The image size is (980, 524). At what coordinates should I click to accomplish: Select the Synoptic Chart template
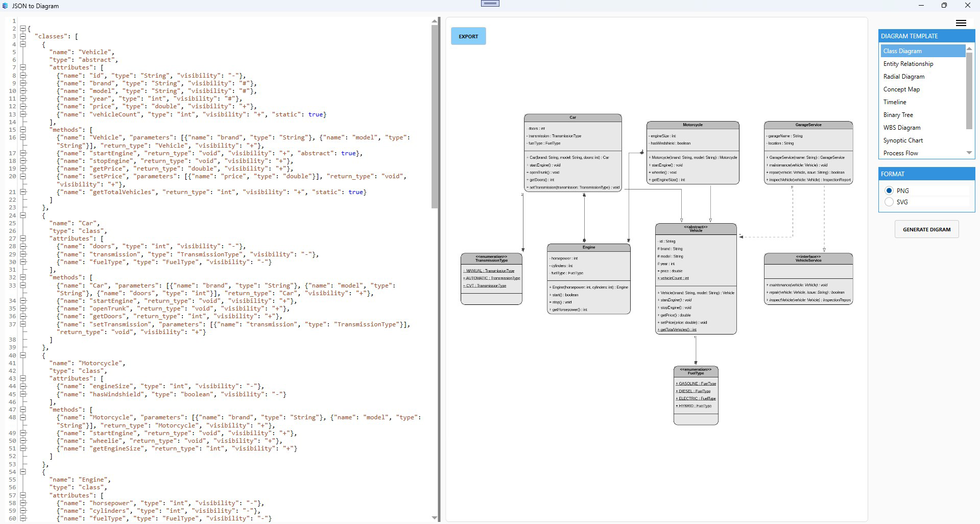902,140
